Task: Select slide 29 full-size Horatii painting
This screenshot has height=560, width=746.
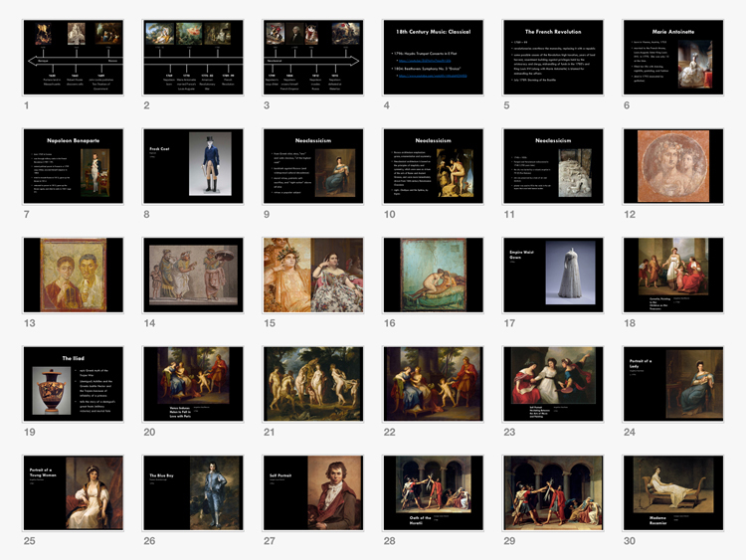Action: [553, 493]
